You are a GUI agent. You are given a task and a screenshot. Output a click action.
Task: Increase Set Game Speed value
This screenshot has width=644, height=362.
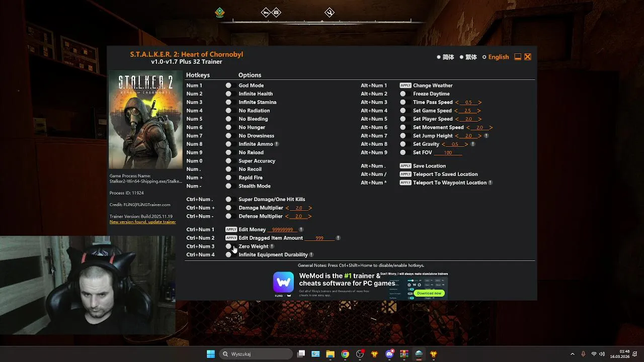(x=479, y=111)
